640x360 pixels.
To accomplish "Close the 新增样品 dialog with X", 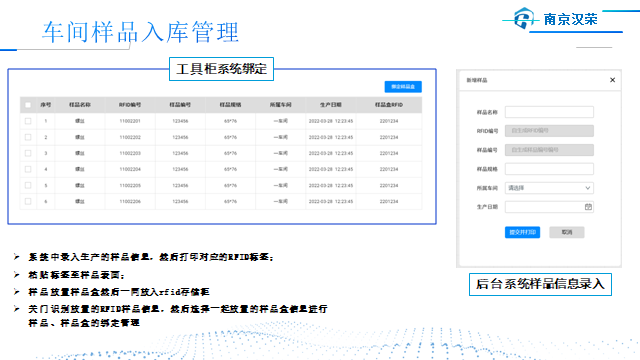I will click(x=612, y=80).
